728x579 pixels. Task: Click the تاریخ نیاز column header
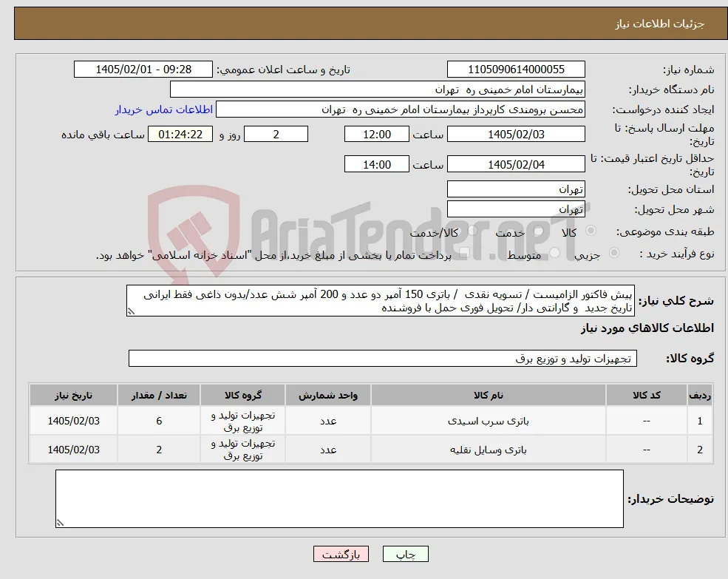73,395
